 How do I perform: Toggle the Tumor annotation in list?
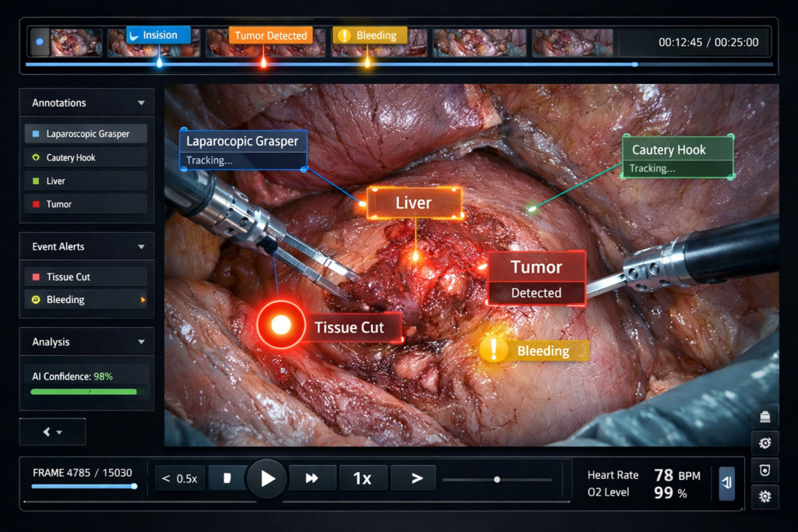85,204
